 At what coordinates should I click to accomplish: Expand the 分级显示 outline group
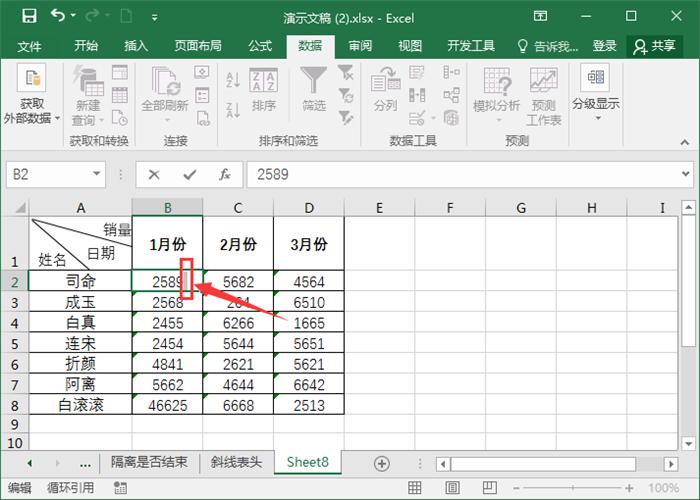coord(596,93)
